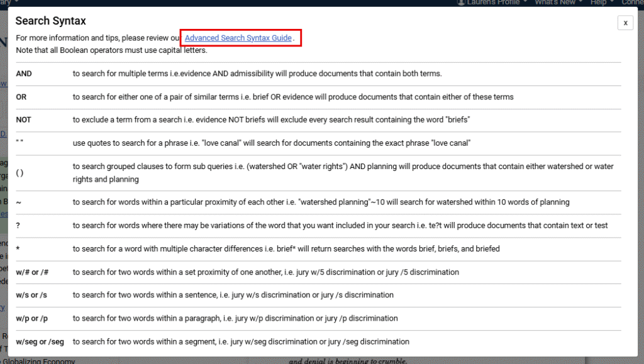This screenshot has width=644, height=364.
Task: Select the tilde proximity operator symbol
Action: (18, 202)
